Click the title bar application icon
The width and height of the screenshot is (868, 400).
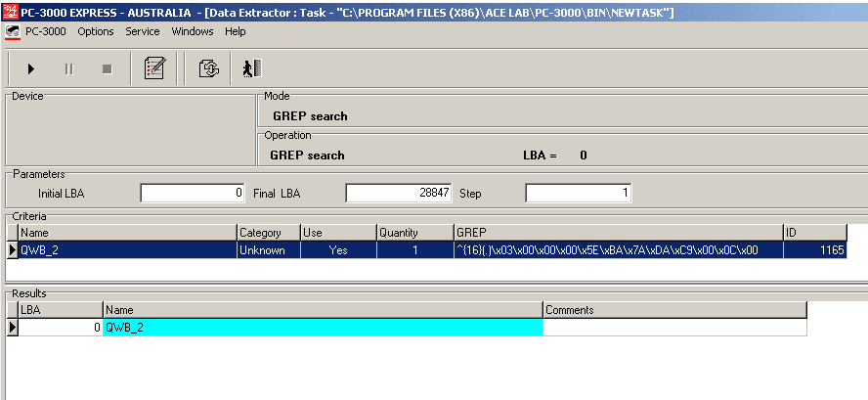tap(10, 12)
